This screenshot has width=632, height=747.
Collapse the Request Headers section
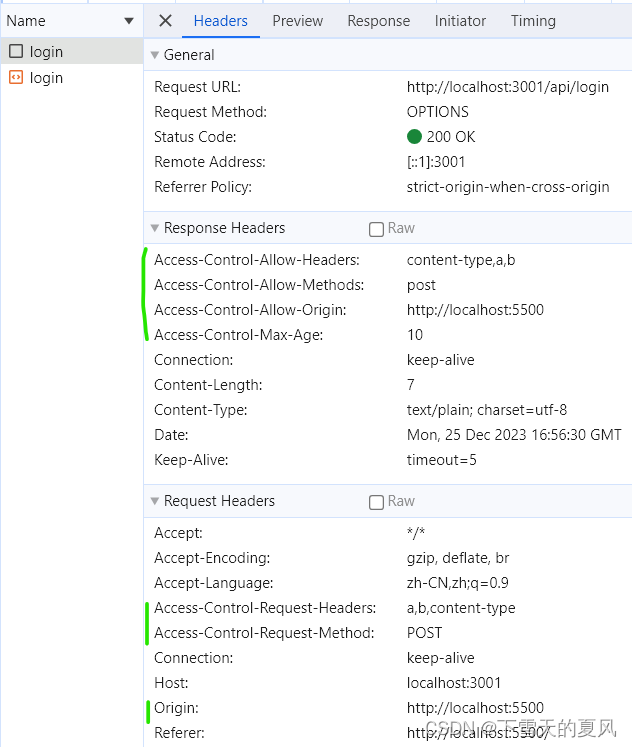pos(154,501)
